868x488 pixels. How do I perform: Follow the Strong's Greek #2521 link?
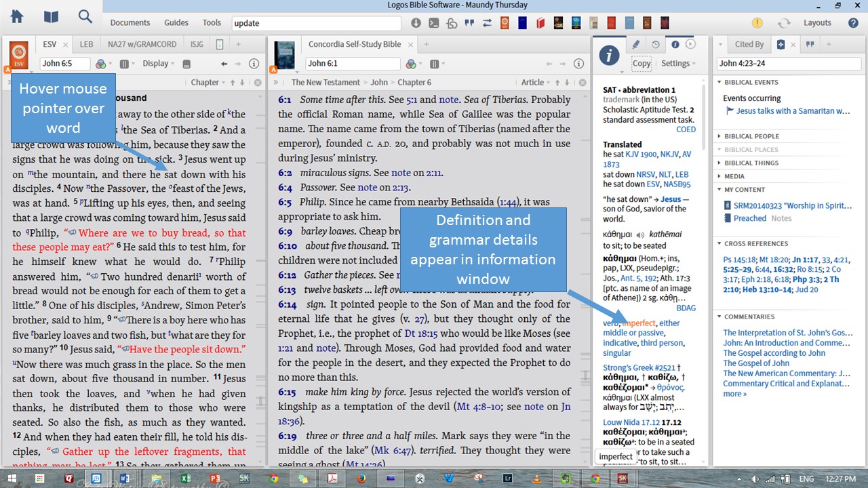pyautogui.click(x=637, y=367)
